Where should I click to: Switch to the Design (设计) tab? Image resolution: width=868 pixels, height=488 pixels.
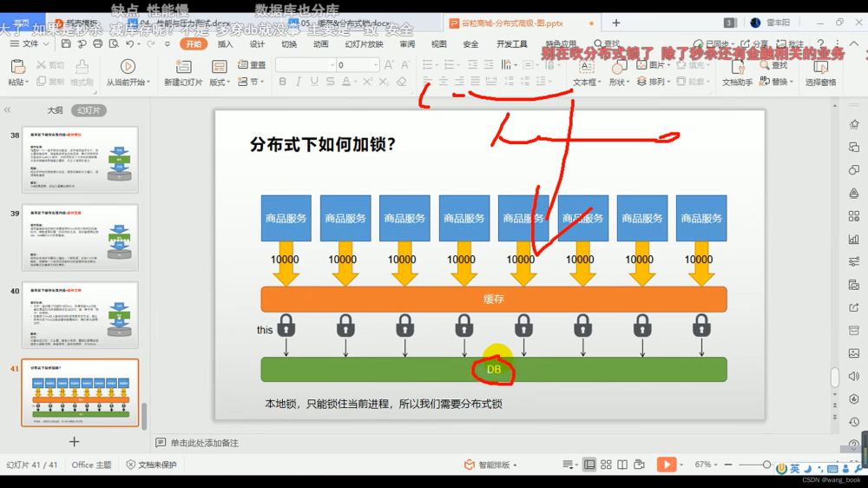[x=257, y=43]
